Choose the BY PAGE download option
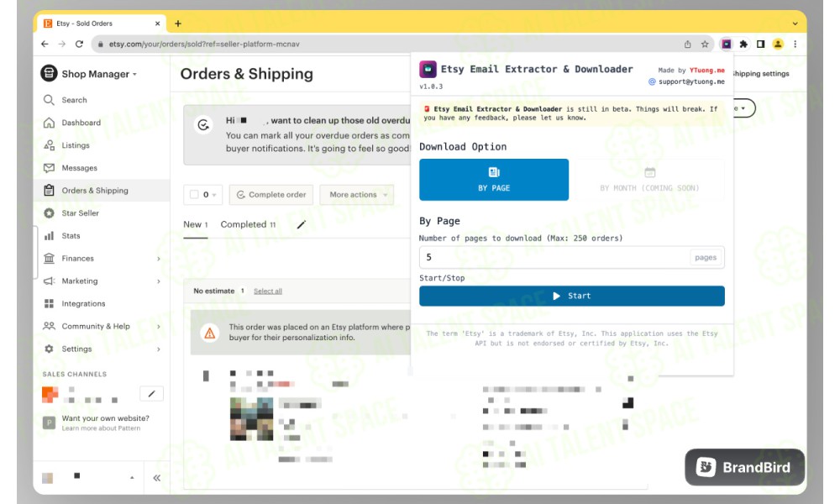 [494, 180]
